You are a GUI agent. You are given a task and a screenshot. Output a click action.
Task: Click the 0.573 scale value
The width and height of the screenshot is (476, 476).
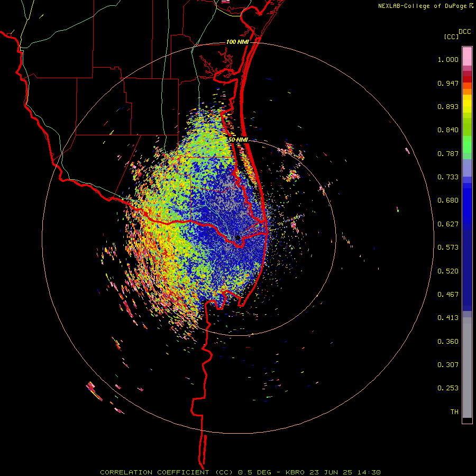448,248
